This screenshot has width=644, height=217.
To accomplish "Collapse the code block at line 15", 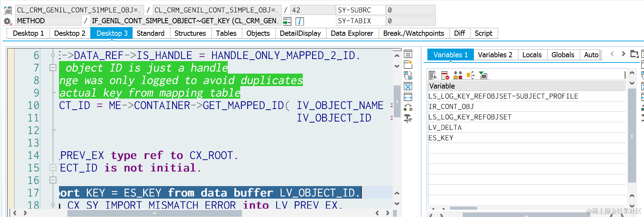I will pyautogui.click(x=53, y=168).
